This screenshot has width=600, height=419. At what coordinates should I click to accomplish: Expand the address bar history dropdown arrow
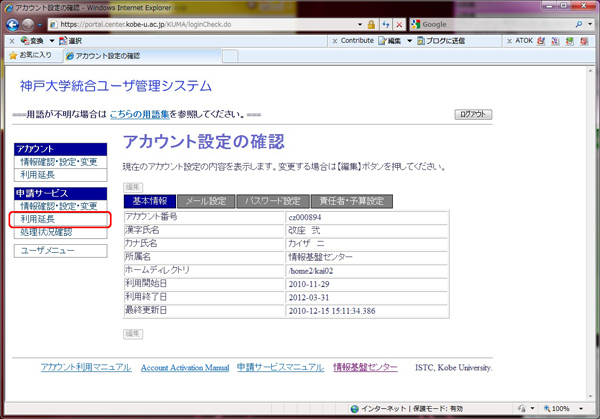click(x=360, y=24)
